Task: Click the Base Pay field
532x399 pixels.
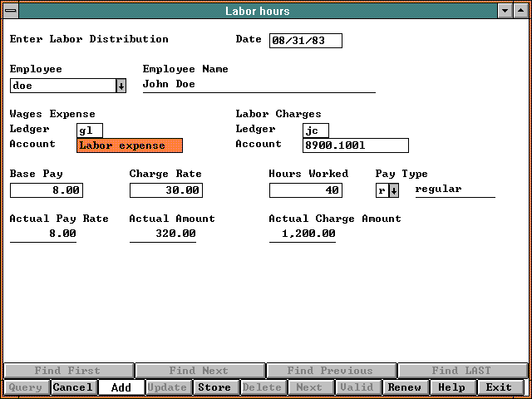Action: click(47, 190)
